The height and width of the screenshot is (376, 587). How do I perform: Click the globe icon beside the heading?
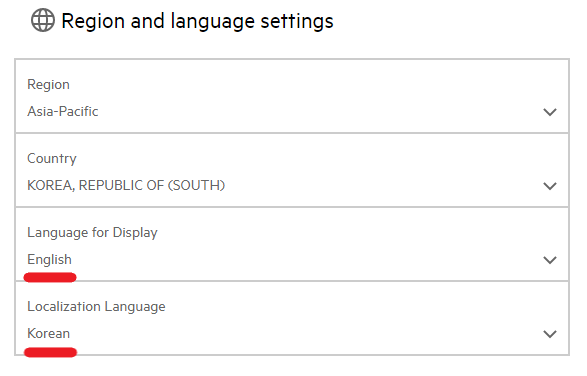click(43, 20)
